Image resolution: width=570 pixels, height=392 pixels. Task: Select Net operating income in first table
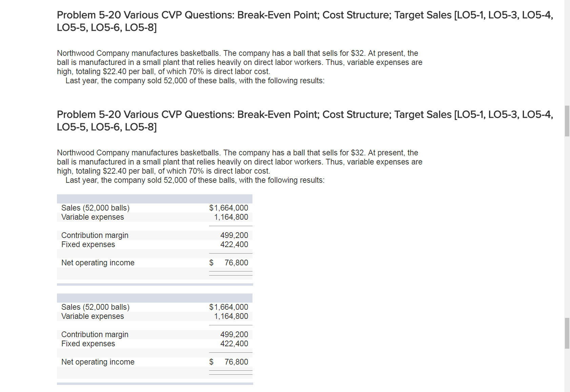(98, 263)
